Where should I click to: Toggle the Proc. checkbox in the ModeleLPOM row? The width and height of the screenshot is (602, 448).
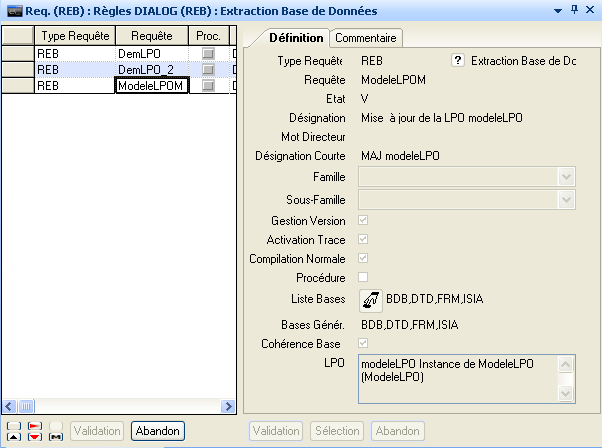[208, 87]
